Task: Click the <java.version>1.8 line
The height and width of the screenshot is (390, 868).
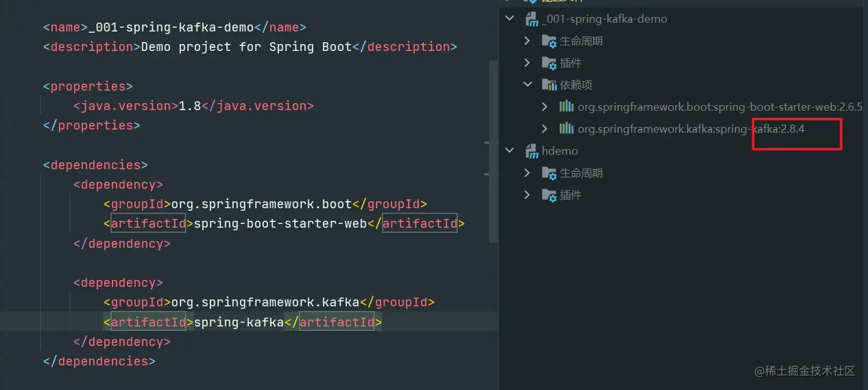Action: tap(194, 106)
